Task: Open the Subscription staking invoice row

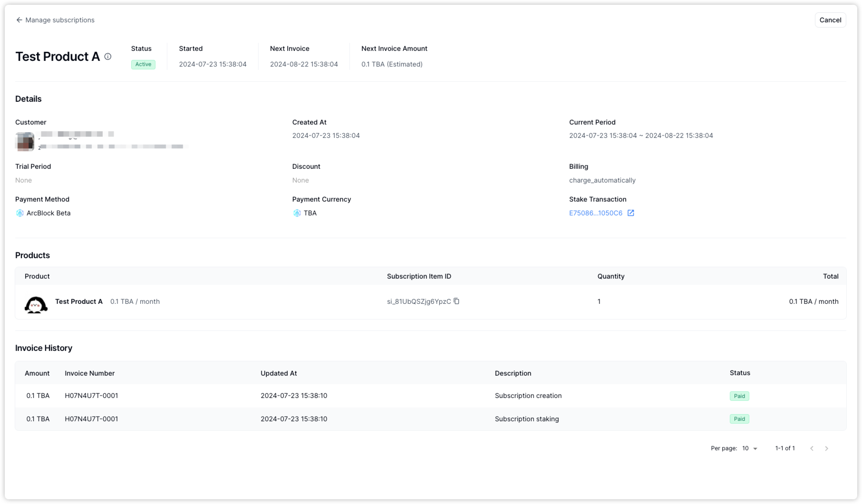Action: 526,419
